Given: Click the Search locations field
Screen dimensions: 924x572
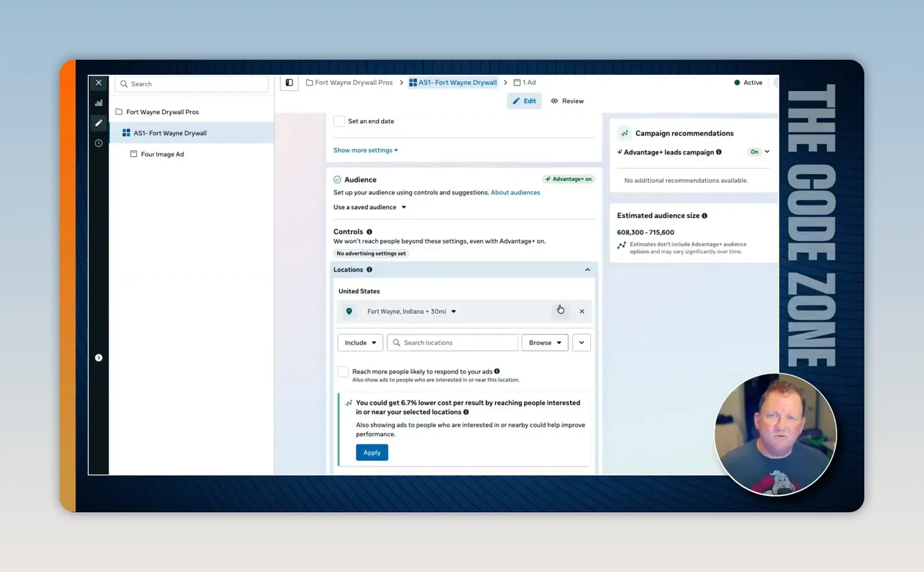Looking at the screenshot, I should pos(453,343).
